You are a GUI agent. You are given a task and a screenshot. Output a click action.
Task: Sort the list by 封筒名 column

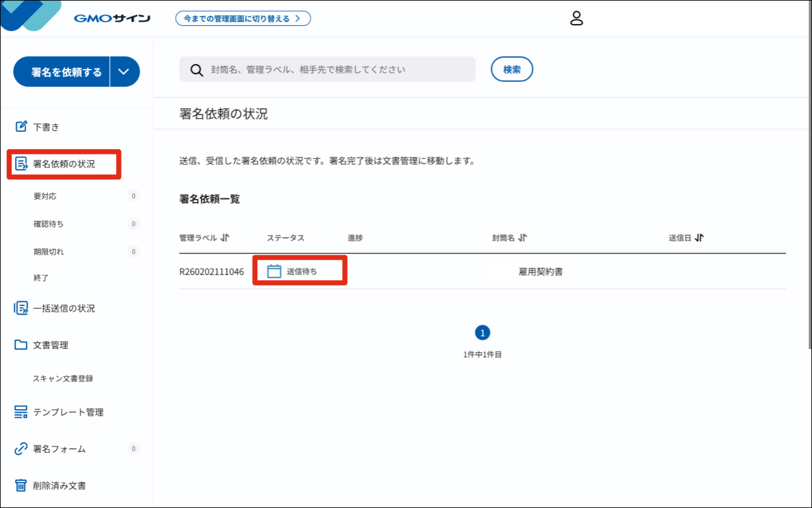click(x=523, y=238)
